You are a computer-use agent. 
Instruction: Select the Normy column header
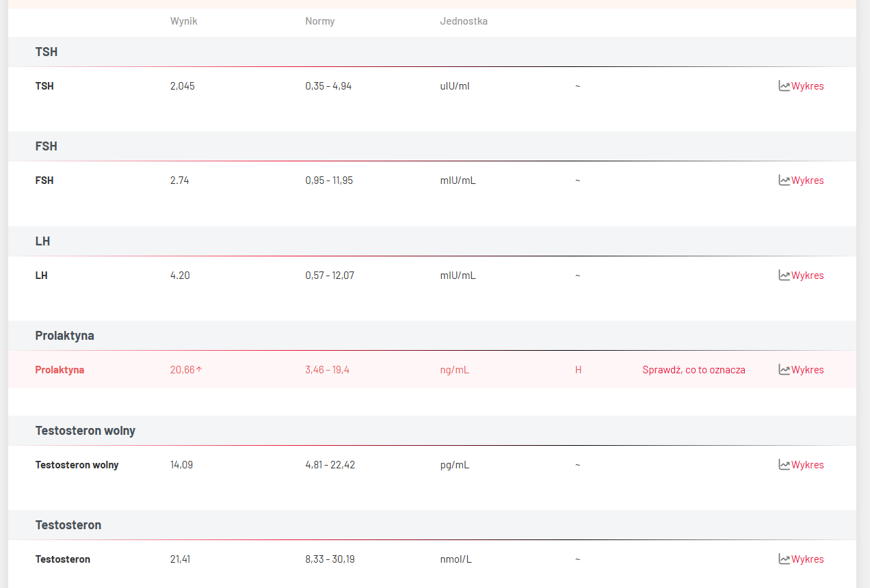coord(319,21)
